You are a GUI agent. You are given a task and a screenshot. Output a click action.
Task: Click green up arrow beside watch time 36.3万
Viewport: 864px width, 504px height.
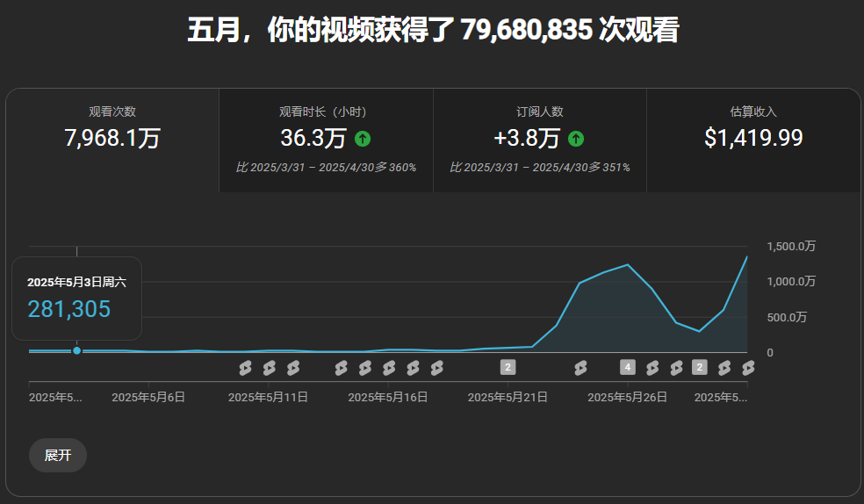(x=363, y=138)
